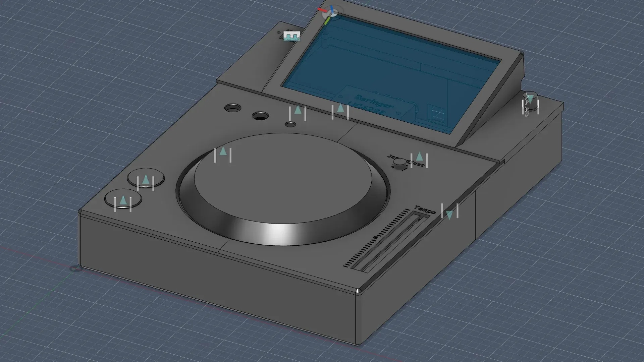Click the tiny hole above the jog wheel
Image resolution: width=644 pixels, height=362 pixels.
pos(290,125)
